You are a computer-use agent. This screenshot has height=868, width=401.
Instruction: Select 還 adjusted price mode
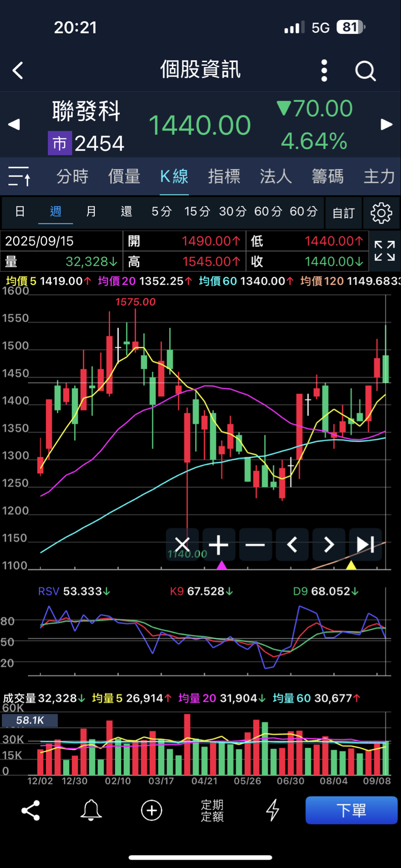[x=126, y=211]
